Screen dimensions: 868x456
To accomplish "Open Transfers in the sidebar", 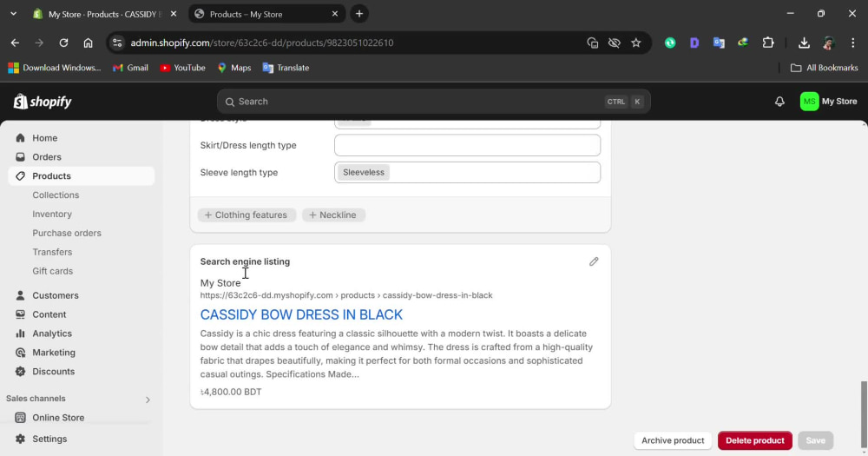I will pyautogui.click(x=52, y=252).
